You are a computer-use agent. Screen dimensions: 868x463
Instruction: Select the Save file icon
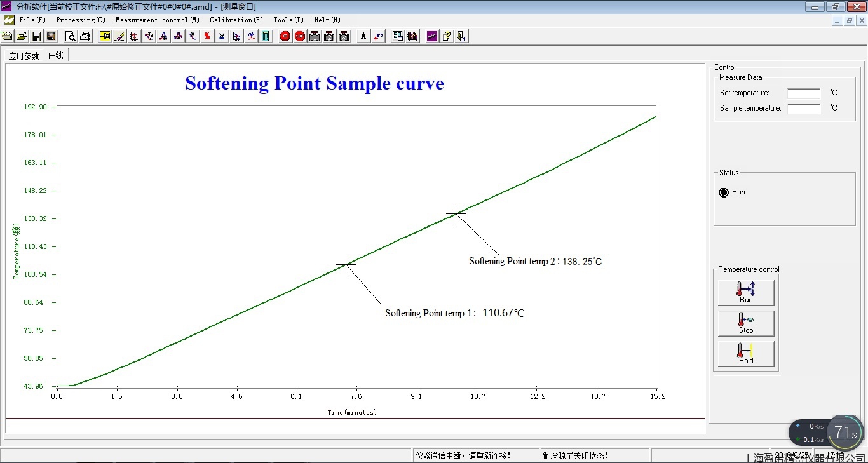[36, 36]
